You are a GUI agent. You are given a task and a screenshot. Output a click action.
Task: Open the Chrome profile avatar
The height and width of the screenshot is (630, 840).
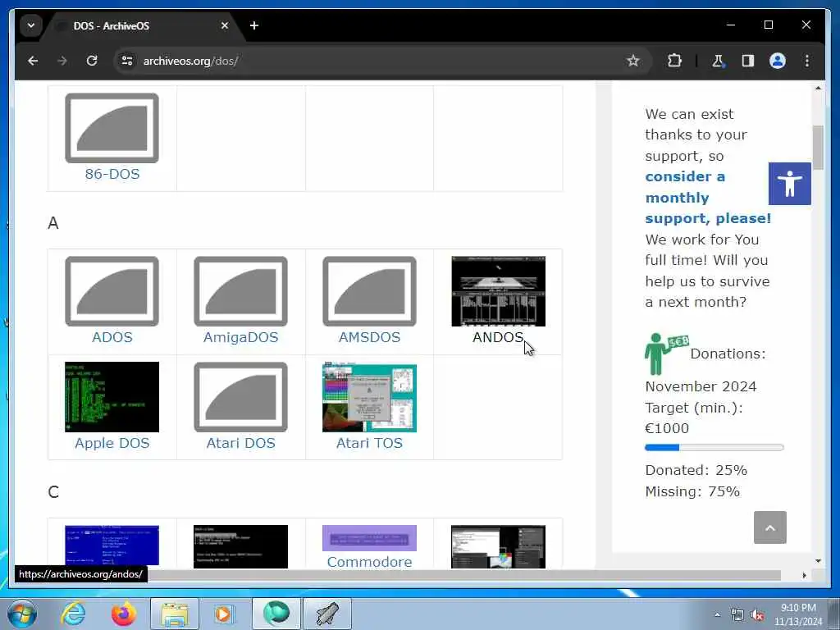tap(778, 61)
